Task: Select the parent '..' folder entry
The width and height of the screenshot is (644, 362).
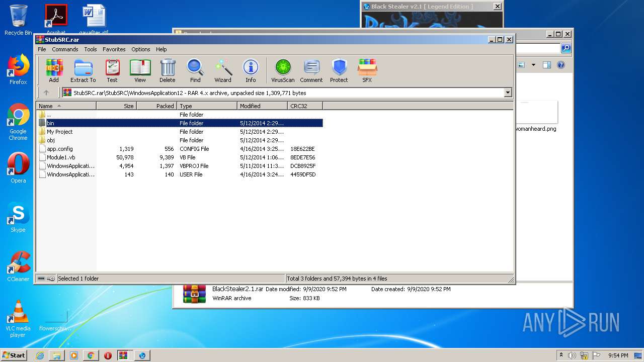Action: pyautogui.click(x=180, y=115)
